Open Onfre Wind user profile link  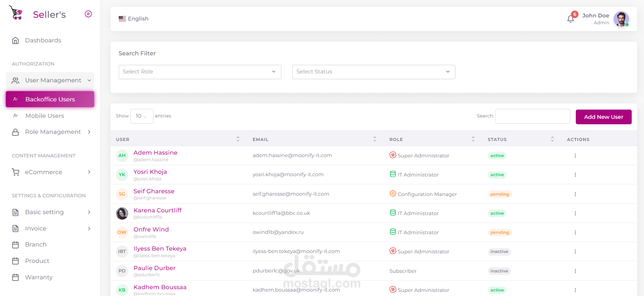tap(151, 229)
